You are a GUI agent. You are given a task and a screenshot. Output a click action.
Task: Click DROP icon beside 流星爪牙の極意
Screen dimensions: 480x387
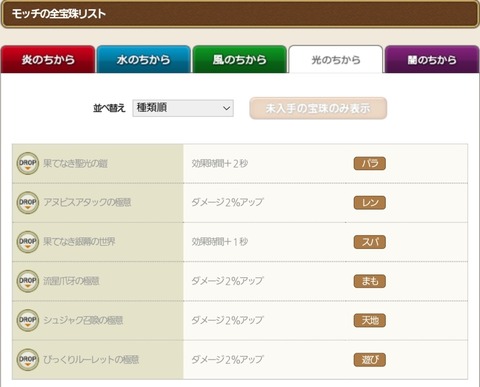pos(28,281)
